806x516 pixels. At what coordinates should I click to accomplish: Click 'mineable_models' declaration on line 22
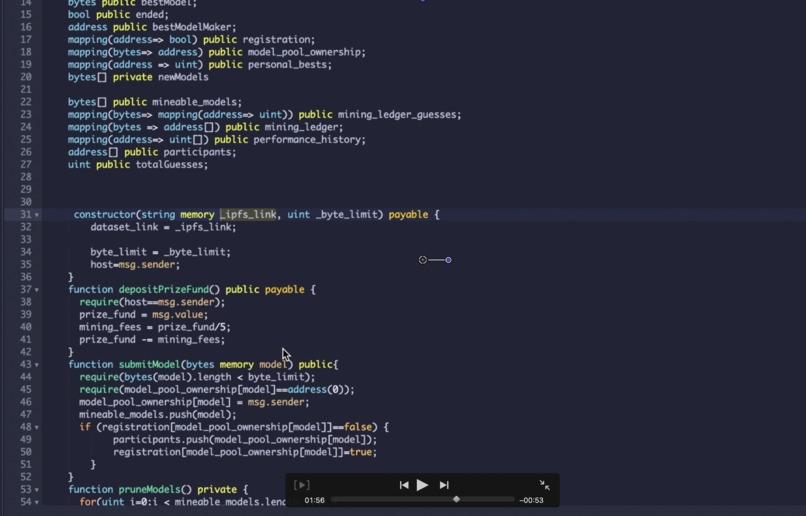[x=196, y=102]
